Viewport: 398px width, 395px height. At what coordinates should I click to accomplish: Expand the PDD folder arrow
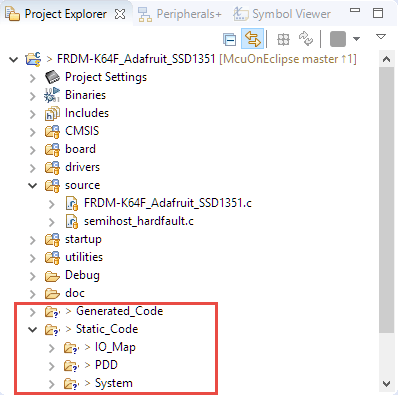pyautogui.click(x=52, y=366)
